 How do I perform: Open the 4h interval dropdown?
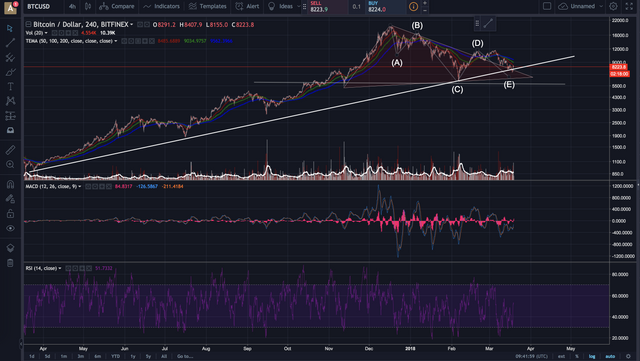[x=72, y=6]
